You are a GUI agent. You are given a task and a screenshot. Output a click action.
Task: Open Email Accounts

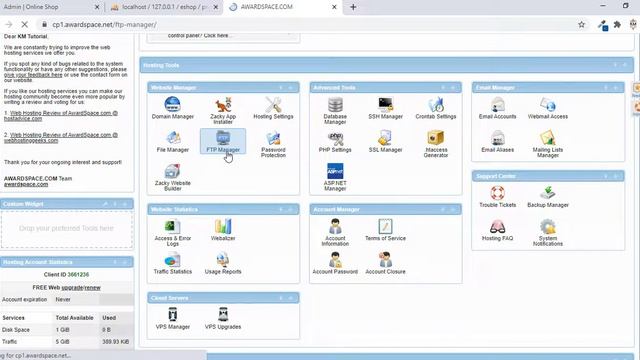(497, 108)
